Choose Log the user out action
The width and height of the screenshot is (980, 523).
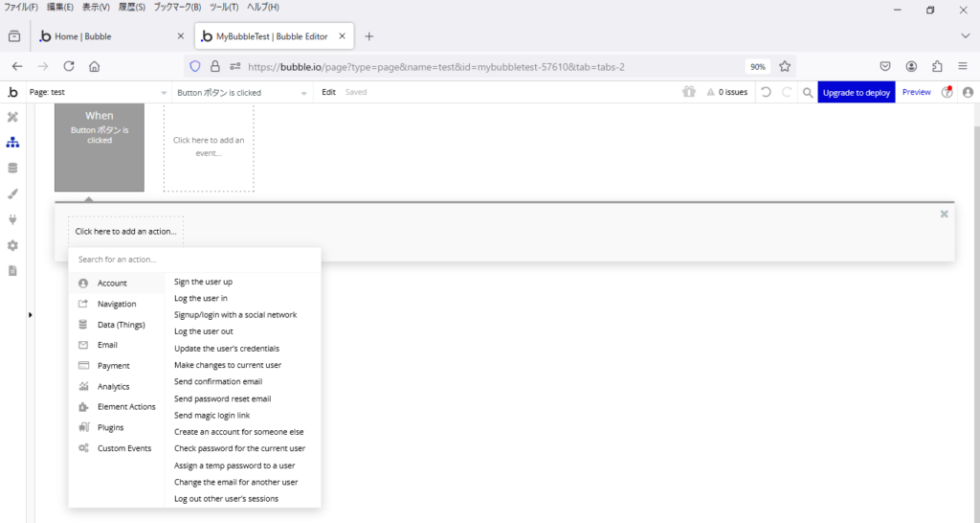click(x=203, y=331)
